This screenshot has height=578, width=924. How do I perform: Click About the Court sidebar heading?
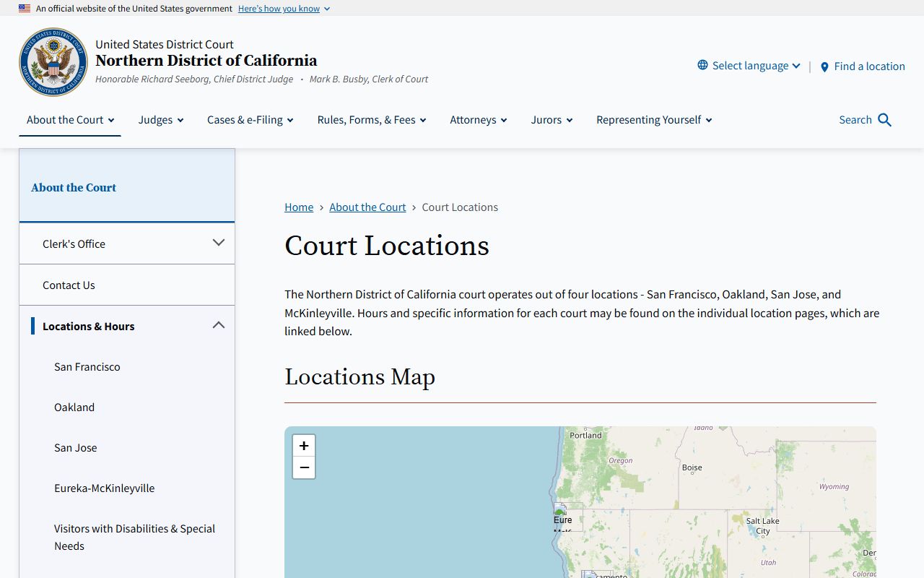[x=74, y=188]
